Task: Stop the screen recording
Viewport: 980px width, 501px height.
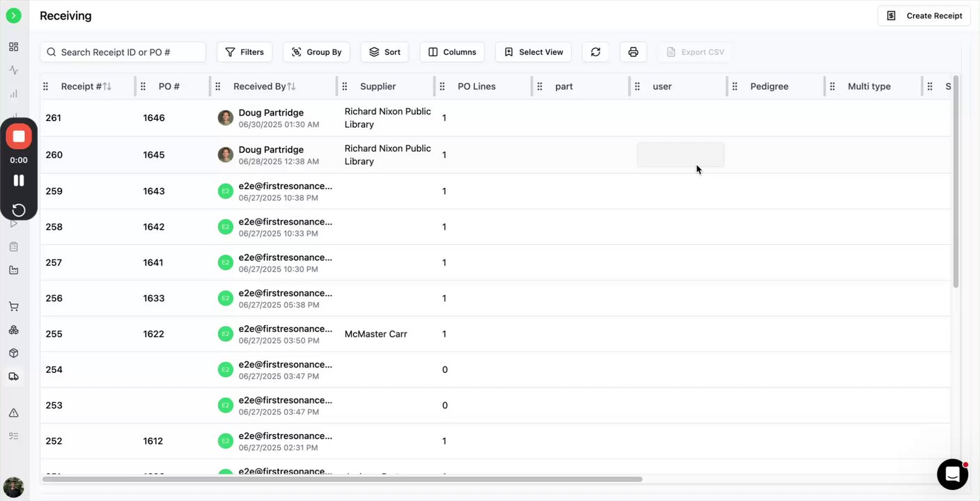Action: (19, 136)
